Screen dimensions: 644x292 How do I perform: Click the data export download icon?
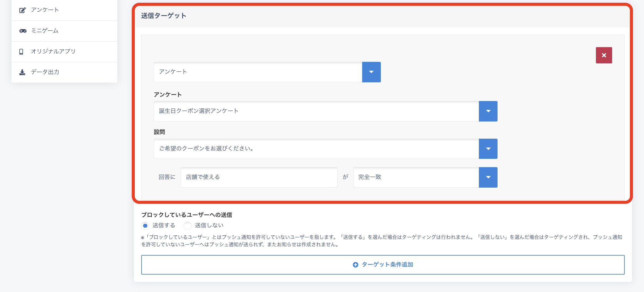[x=22, y=72]
